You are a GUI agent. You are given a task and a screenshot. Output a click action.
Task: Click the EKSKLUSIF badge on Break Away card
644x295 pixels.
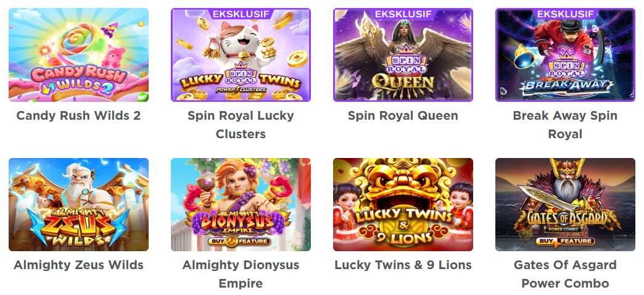point(565,14)
